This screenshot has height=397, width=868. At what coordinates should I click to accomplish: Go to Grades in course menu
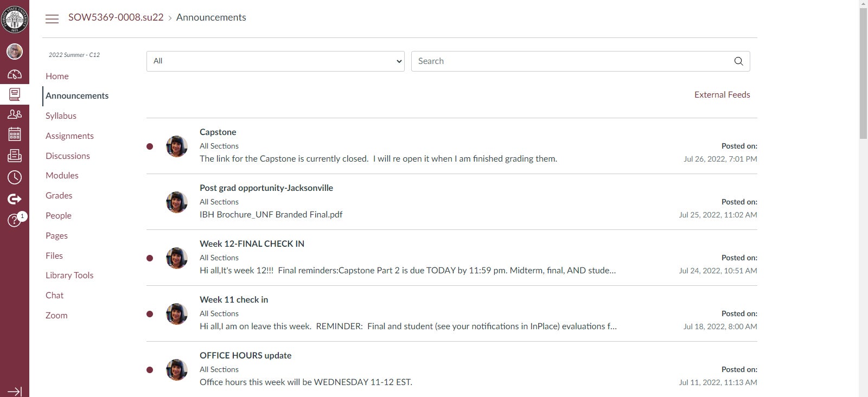click(59, 195)
